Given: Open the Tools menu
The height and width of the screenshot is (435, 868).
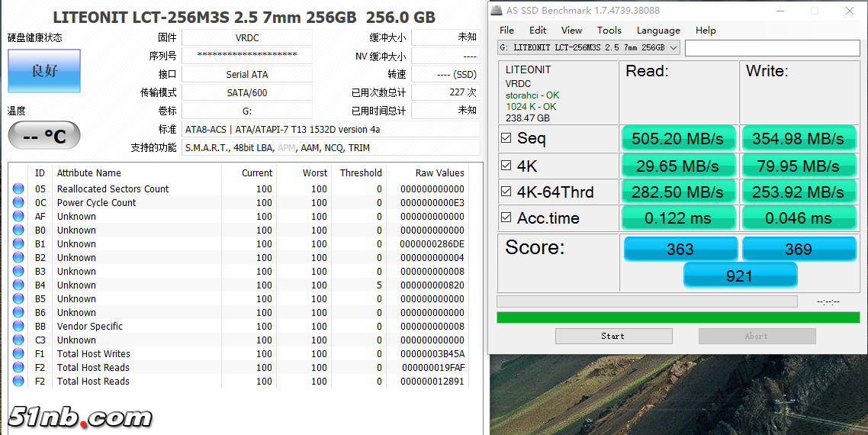Looking at the screenshot, I should (x=609, y=31).
